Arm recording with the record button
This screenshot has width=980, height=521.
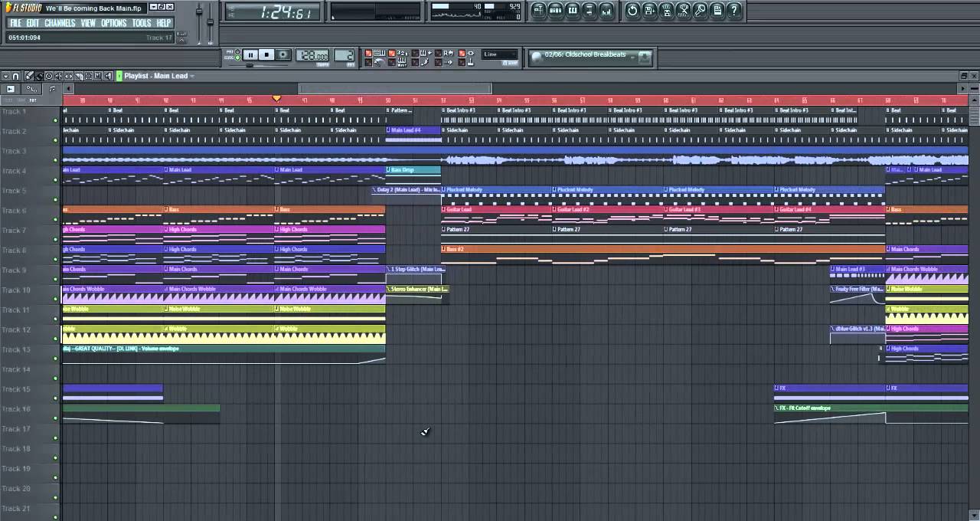(x=283, y=55)
